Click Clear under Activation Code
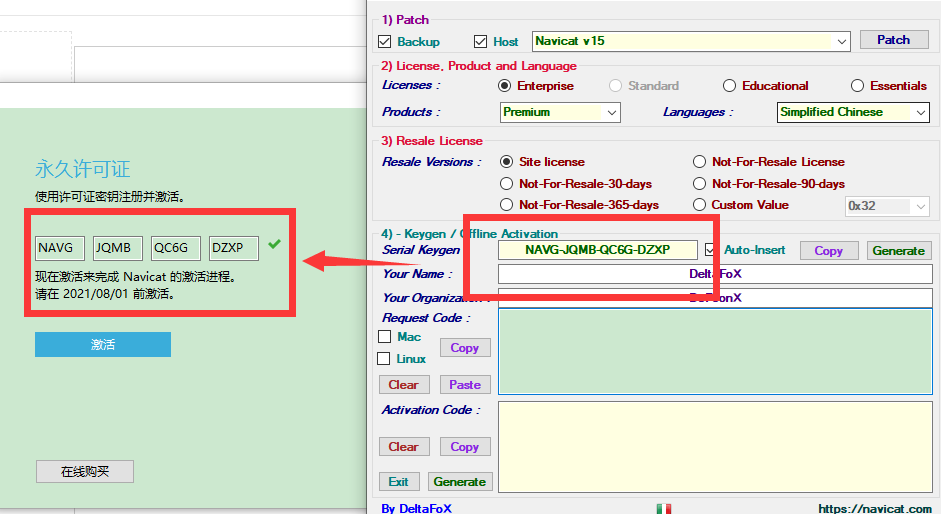 coord(404,447)
